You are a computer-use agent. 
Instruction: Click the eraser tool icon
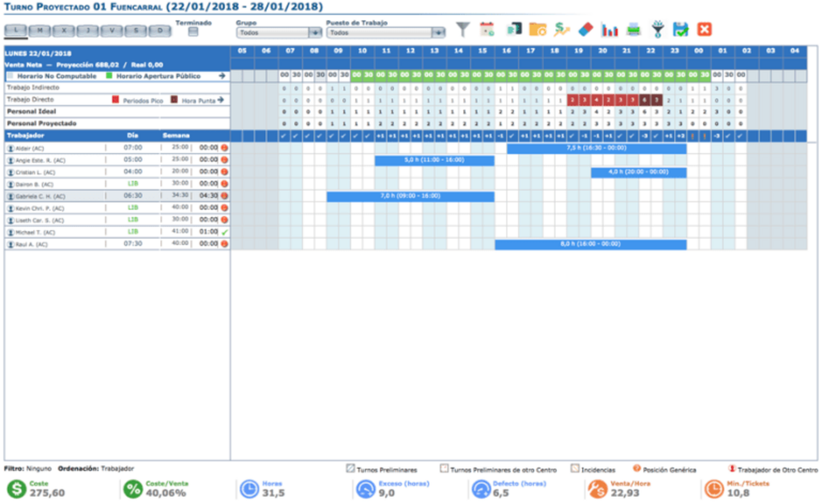tap(585, 30)
